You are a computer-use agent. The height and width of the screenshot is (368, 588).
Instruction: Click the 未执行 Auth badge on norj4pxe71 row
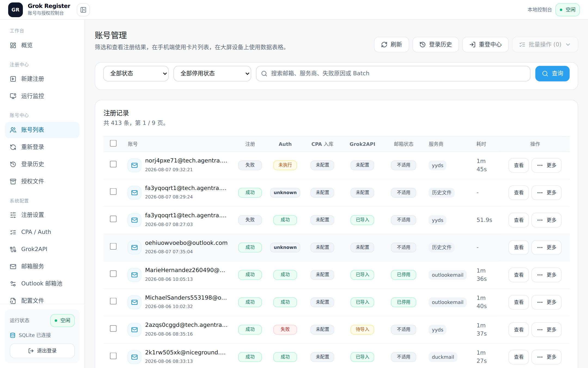pyautogui.click(x=285, y=165)
